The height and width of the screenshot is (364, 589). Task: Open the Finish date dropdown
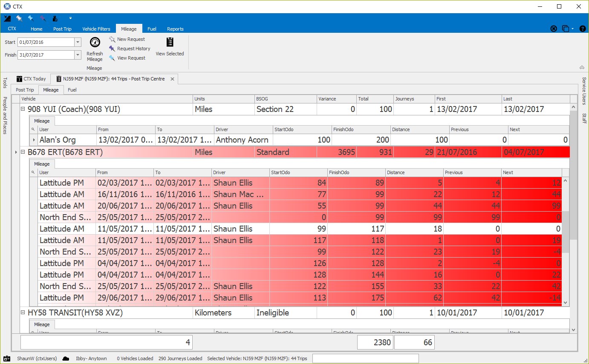(x=78, y=55)
